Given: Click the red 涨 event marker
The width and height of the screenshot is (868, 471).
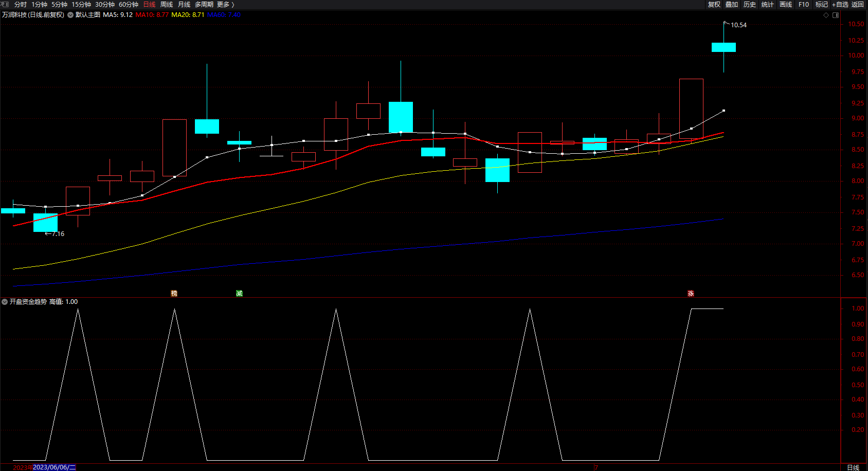Looking at the screenshot, I should point(691,293).
